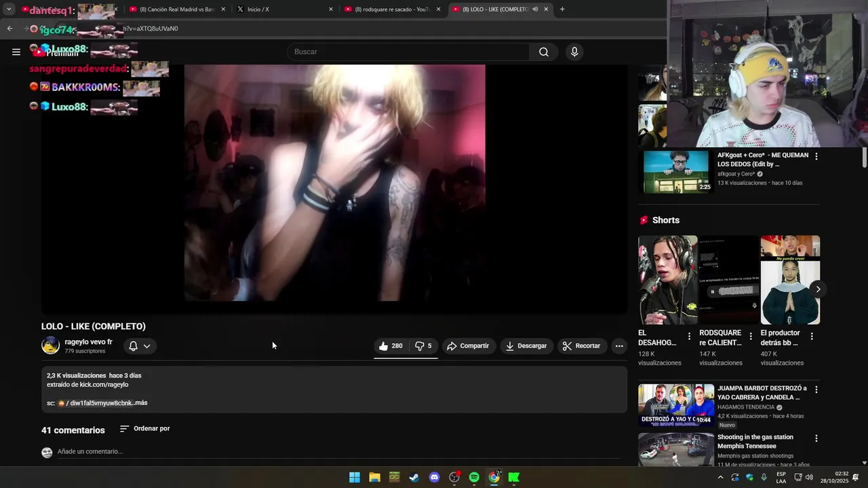Open JUAMPA BARBOT DESTROZÓ video thumbnail
Viewport: 868px width, 488px height.
676,405
